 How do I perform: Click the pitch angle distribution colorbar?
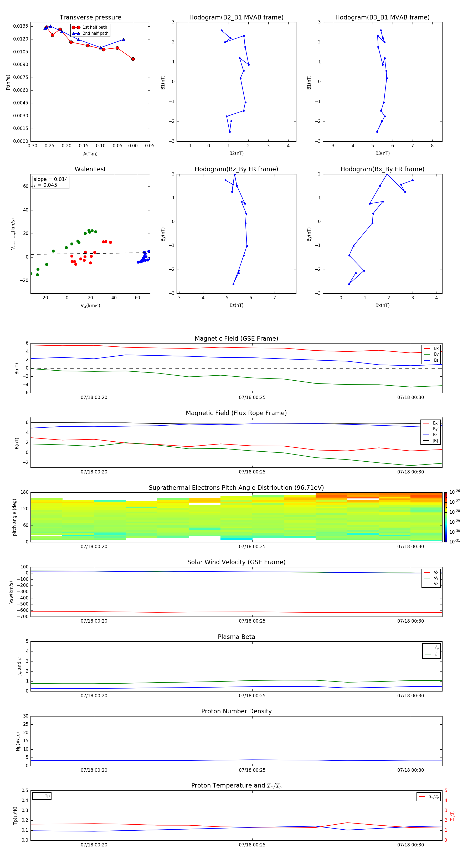point(446,517)
